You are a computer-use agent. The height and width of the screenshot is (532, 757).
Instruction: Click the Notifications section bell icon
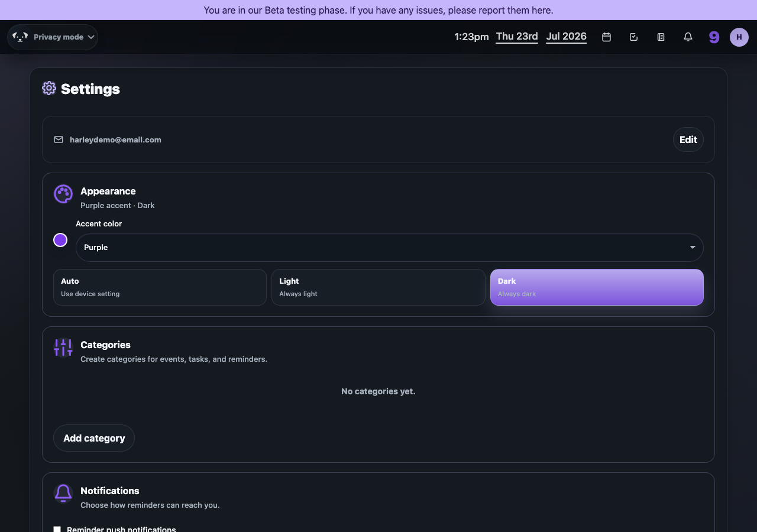[x=63, y=493]
